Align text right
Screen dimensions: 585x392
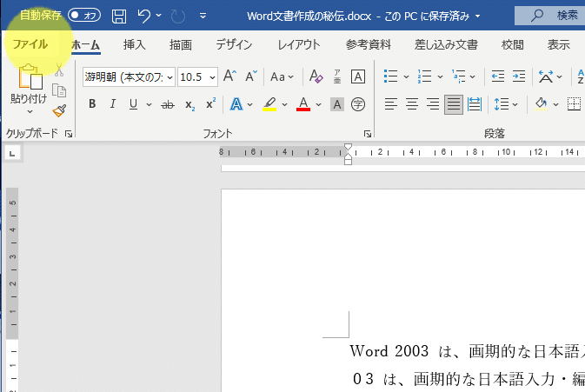click(x=432, y=104)
